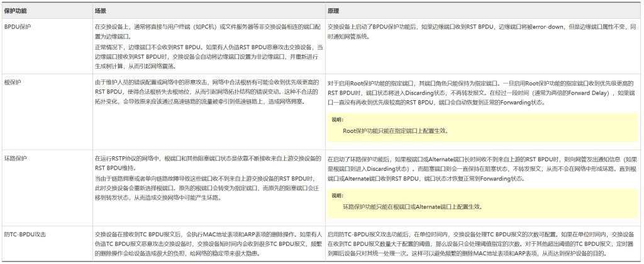Click the 场景 column header
644x264 pixels.
101,11
